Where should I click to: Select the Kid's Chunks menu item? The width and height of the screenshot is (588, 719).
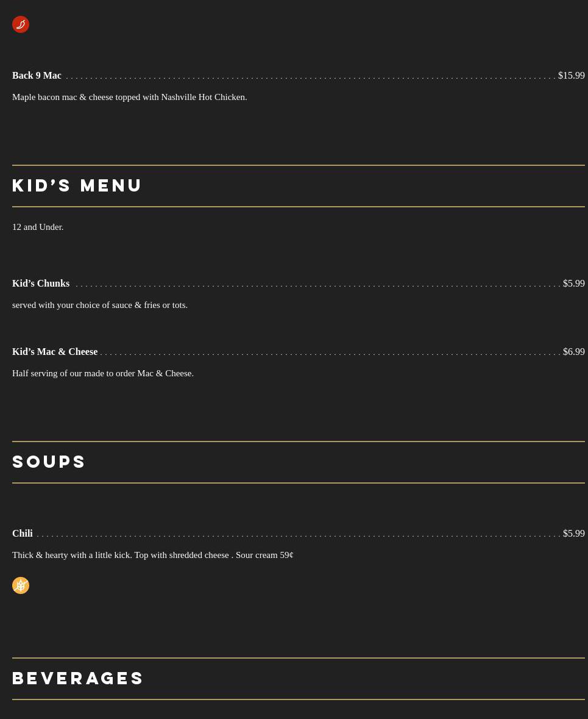[x=41, y=284]
